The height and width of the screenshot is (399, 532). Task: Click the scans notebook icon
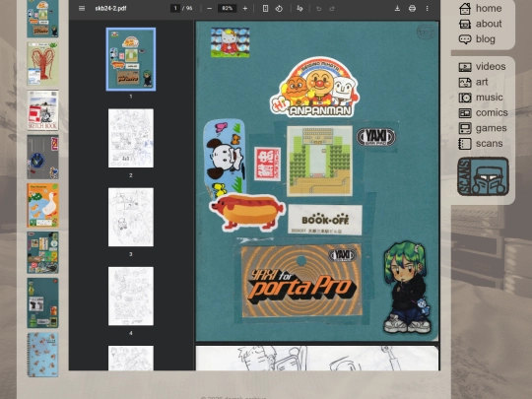point(465,144)
